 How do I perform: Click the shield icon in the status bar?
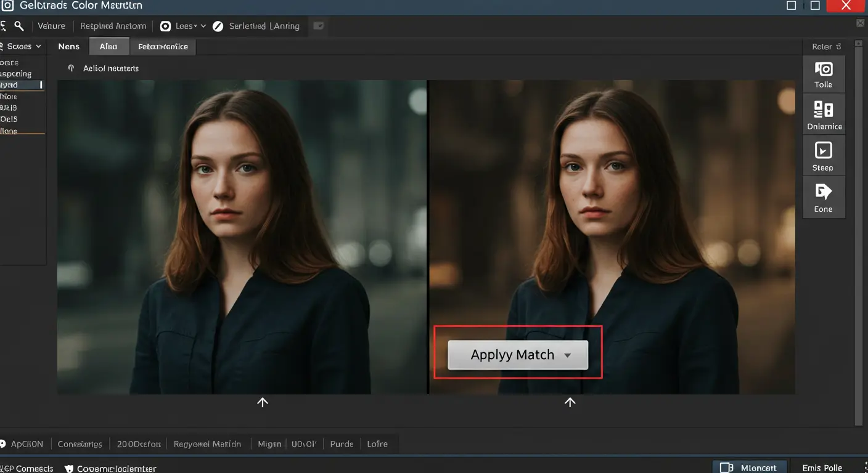click(69, 469)
